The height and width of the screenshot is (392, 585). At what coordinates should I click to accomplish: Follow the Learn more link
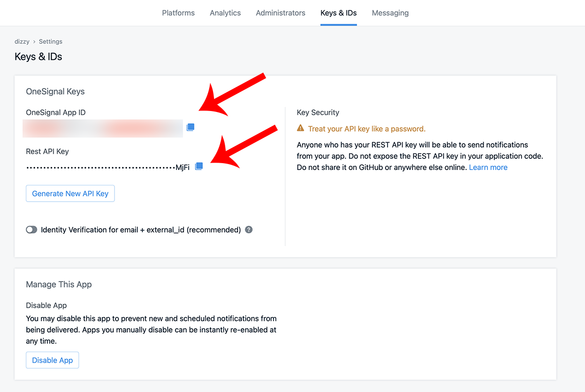coord(488,168)
